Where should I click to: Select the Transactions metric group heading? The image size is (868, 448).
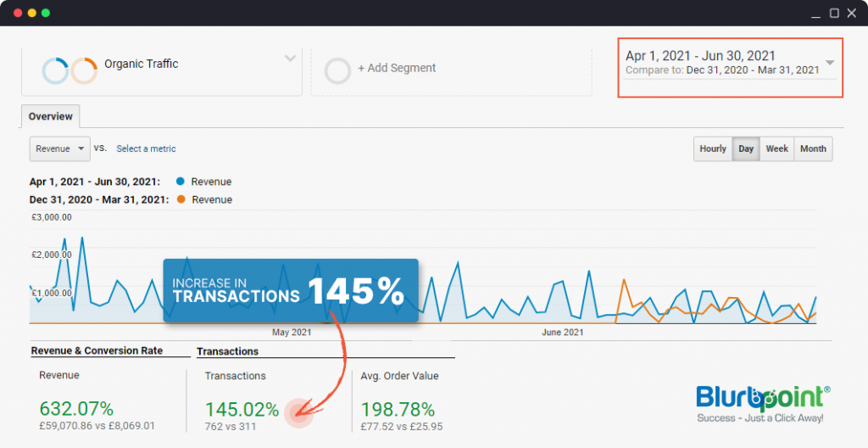point(227,351)
